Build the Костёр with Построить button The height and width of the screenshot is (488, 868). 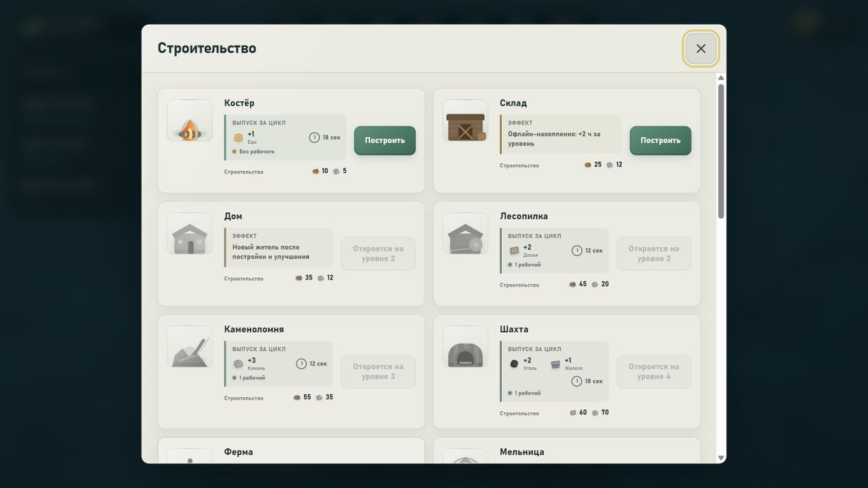[x=384, y=141]
